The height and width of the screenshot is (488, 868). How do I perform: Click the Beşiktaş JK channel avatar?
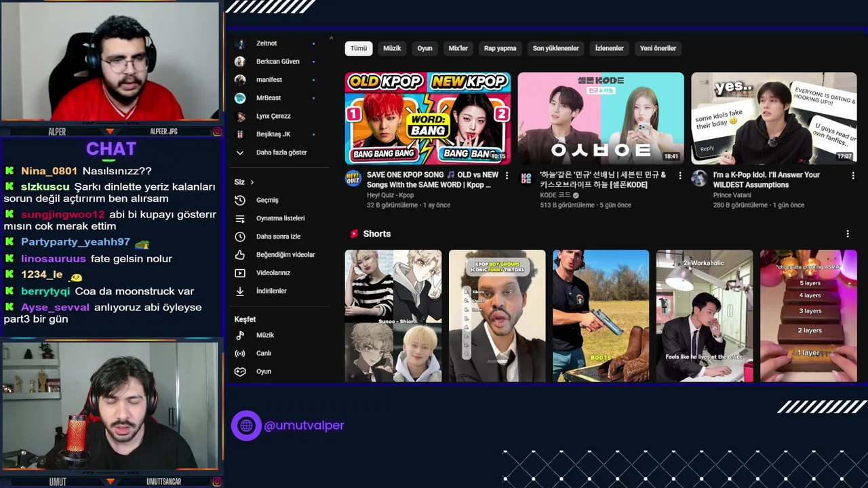(x=240, y=134)
